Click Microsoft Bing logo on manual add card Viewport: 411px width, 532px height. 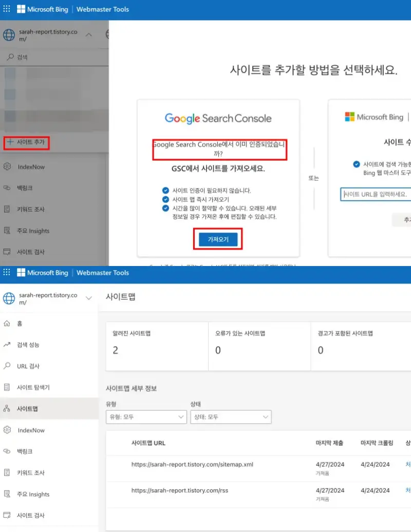click(374, 117)
